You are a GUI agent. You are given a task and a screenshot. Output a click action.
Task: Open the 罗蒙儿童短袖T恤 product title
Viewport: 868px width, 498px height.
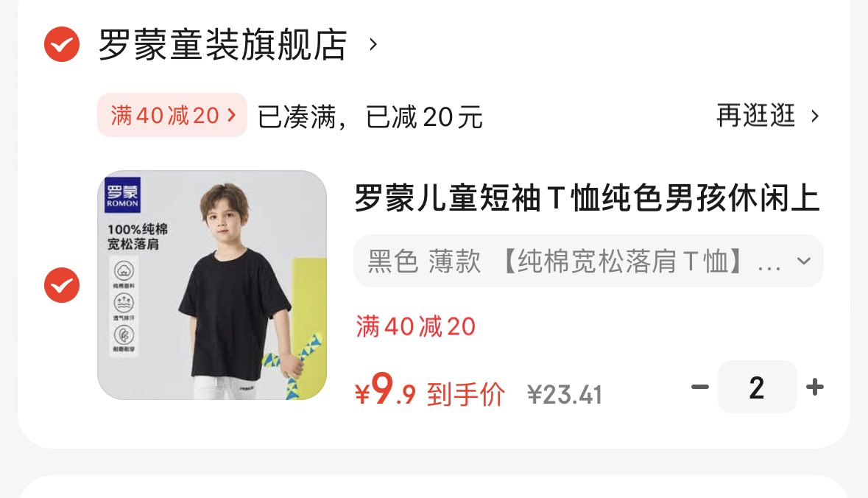click(x=588, y=198)
